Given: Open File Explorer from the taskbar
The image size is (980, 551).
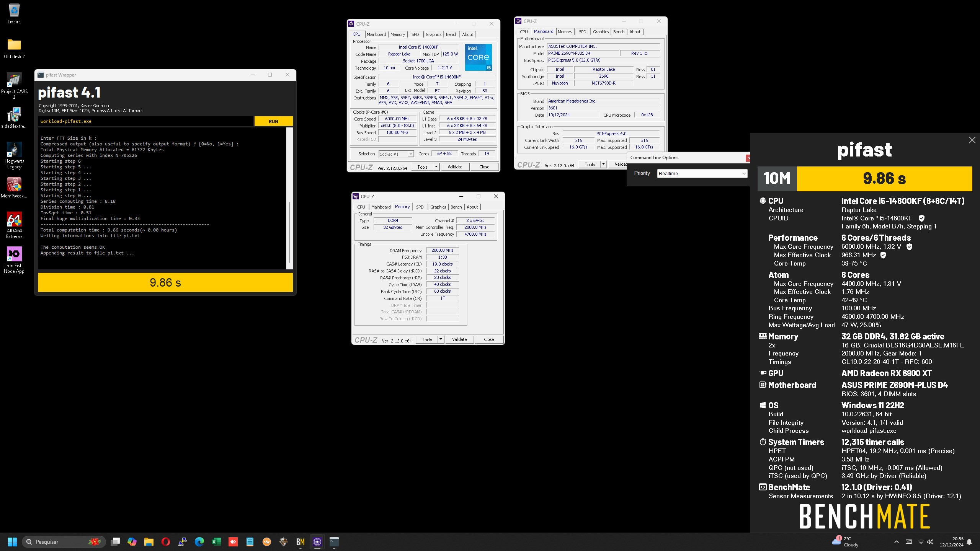Looking at the screenshot, I should point(149,542).
